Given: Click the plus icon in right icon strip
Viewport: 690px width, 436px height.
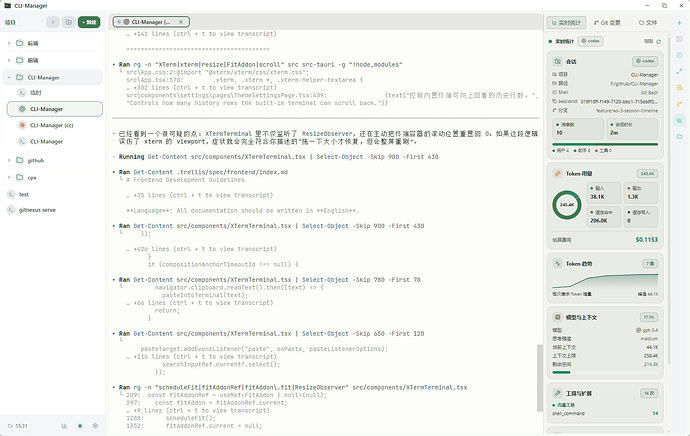Looking at the screenshot, I should click(x=679, y=22).
